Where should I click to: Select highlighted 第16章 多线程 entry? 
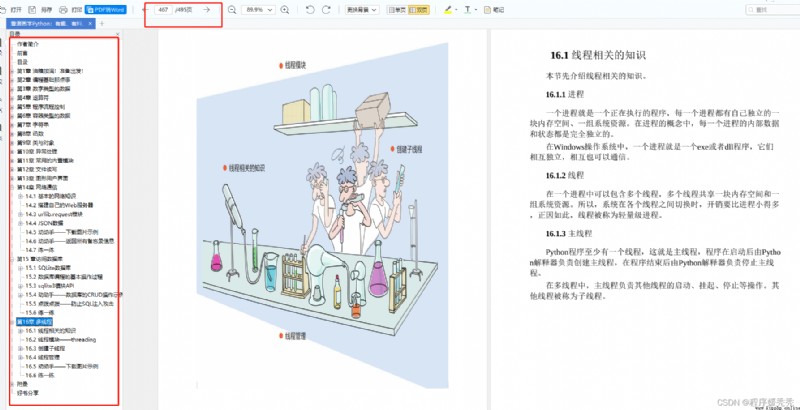pos(34,322)
